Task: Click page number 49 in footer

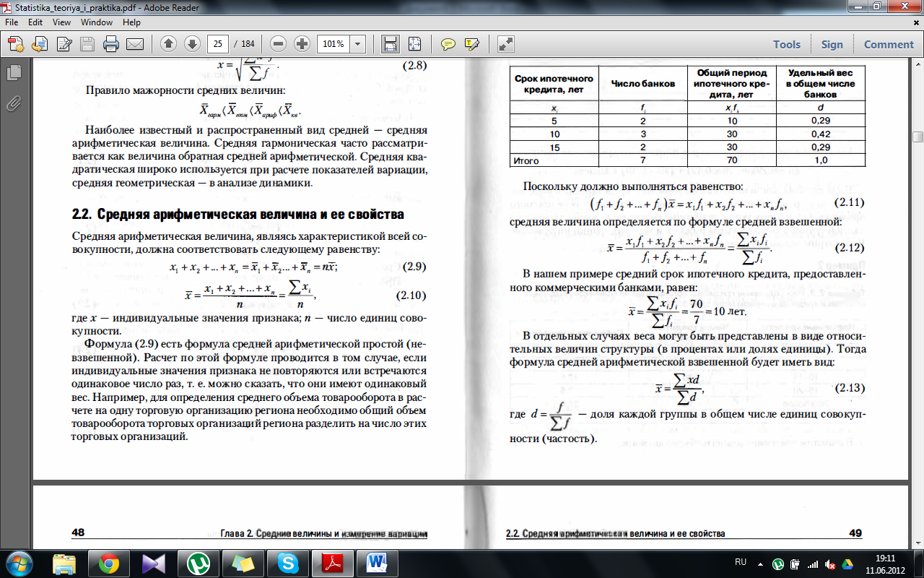Action: (x=855, y=533)
